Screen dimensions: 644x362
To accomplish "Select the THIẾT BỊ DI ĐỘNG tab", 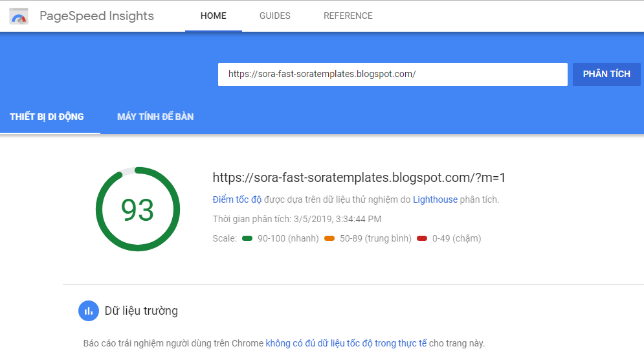I will [x=47, y=117].
